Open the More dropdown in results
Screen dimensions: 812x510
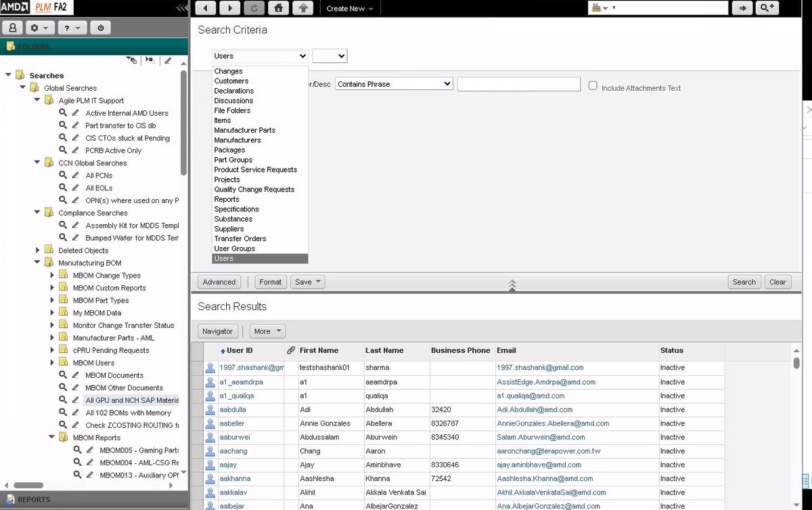tap(267, 331)
